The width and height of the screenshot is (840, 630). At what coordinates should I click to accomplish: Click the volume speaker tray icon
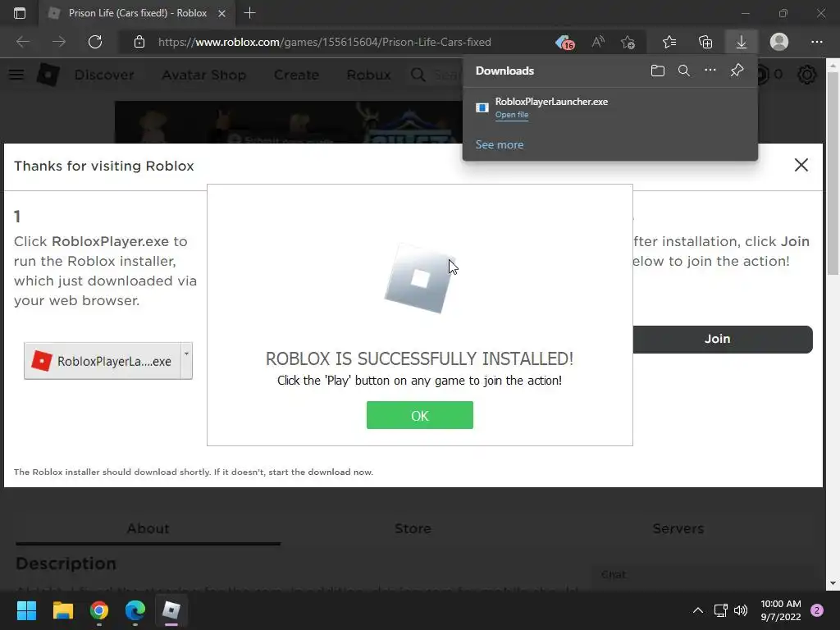point(741,610)
